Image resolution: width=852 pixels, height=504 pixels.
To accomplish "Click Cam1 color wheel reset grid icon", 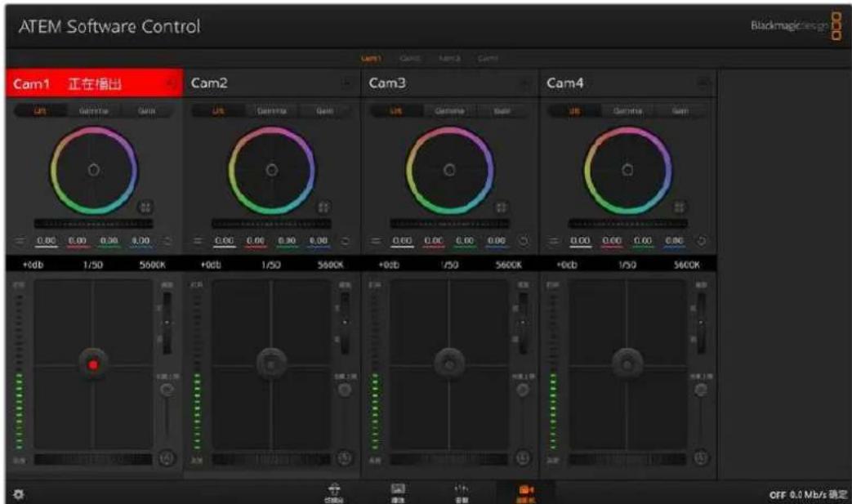I will point(145,207).
